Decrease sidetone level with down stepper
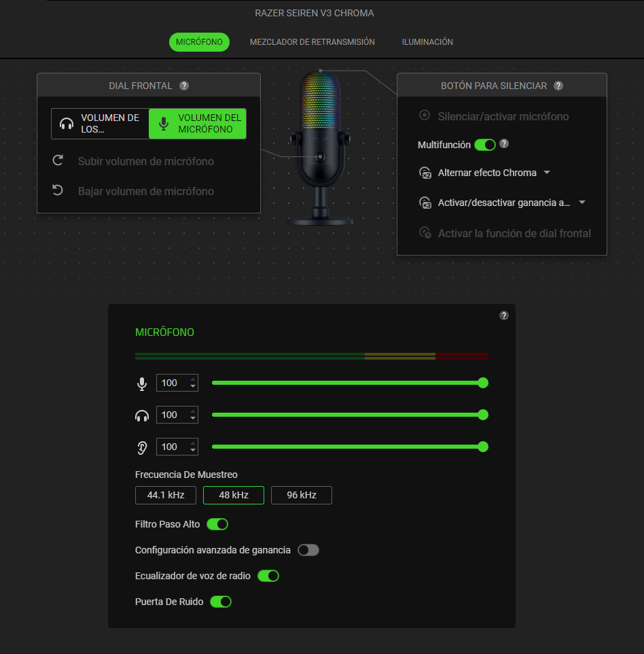The image size is (644, 654). coord(192,451)
